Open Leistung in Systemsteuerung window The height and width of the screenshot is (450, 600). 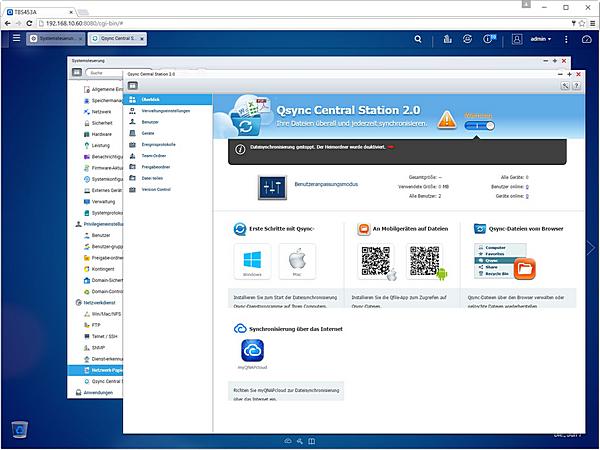pos(101,145)
